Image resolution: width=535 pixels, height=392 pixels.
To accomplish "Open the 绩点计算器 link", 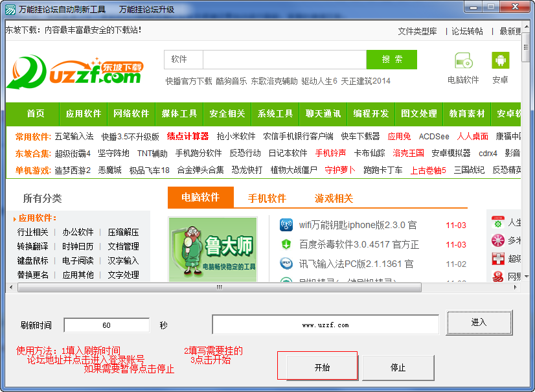I will pos(188,137).
